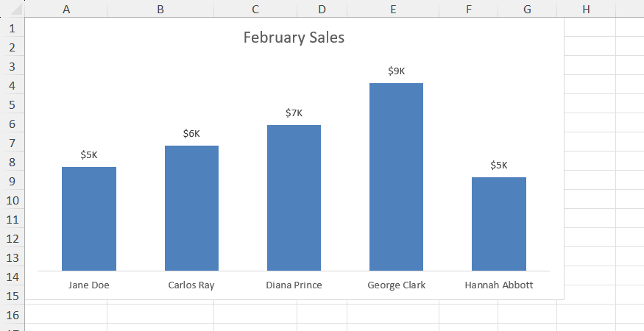
Task: Select the February Sales chart title
Action: [294, 38]
